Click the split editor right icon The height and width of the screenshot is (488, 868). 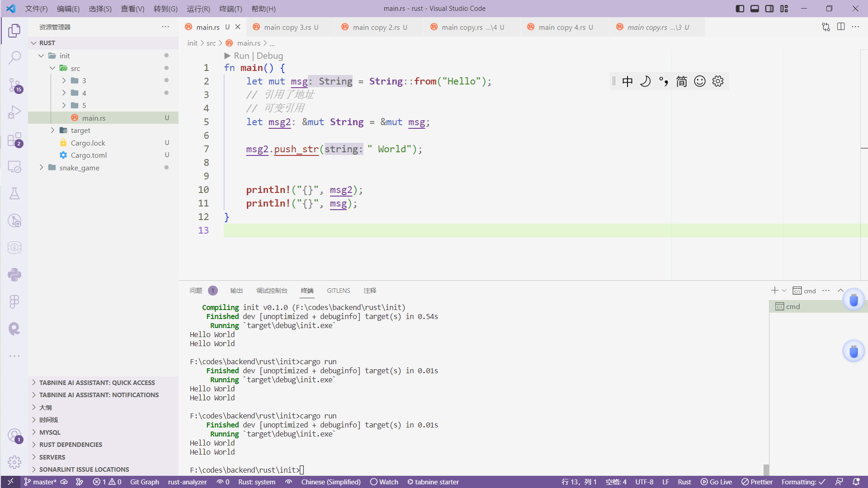coord(841,27)
